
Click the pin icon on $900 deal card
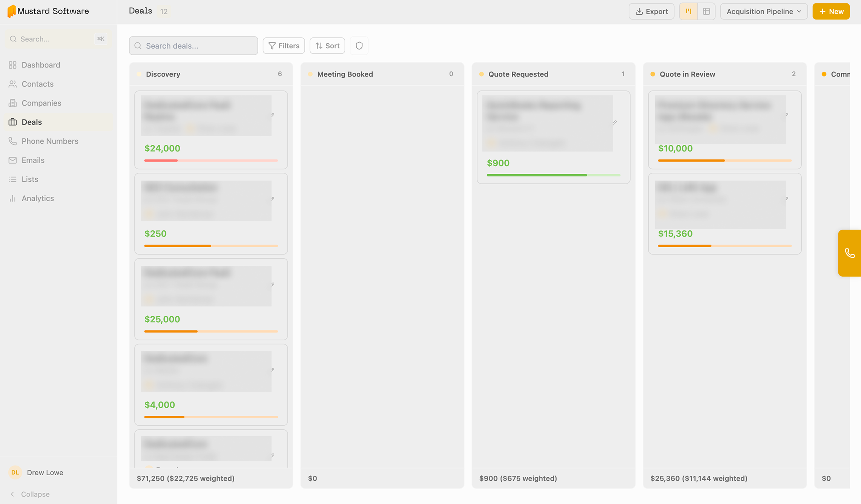point(615,123)
